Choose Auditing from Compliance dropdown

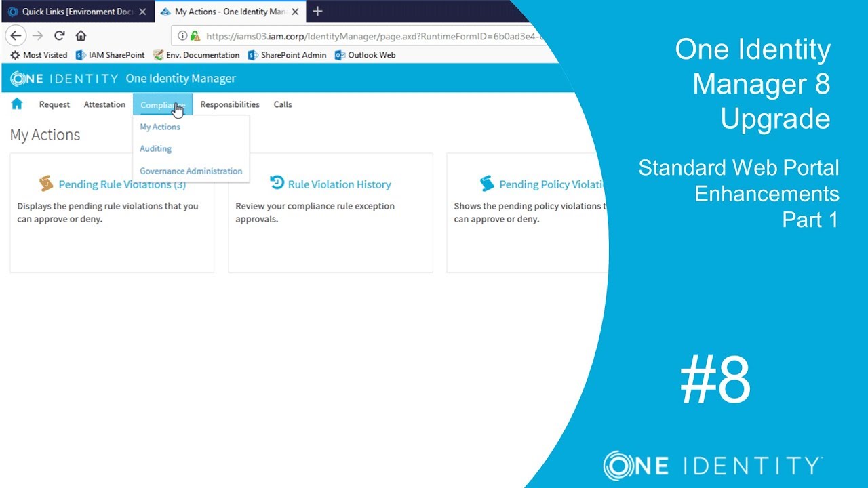click(156, 148)
